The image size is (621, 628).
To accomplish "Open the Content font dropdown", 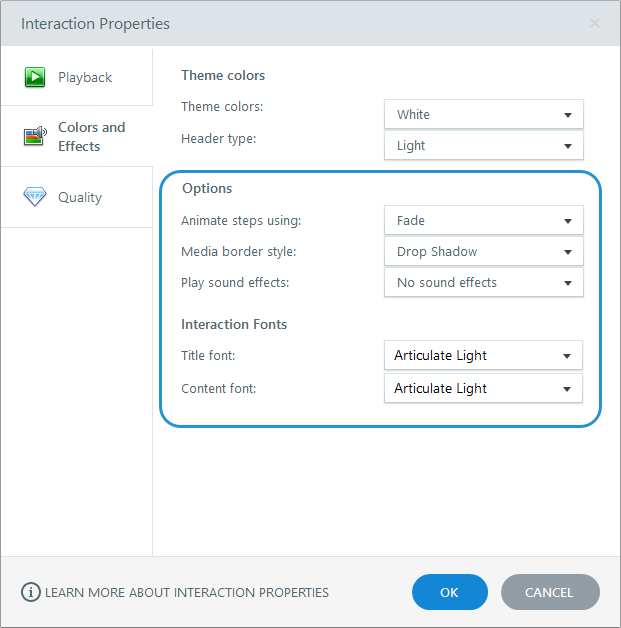I will coord(483,388).
